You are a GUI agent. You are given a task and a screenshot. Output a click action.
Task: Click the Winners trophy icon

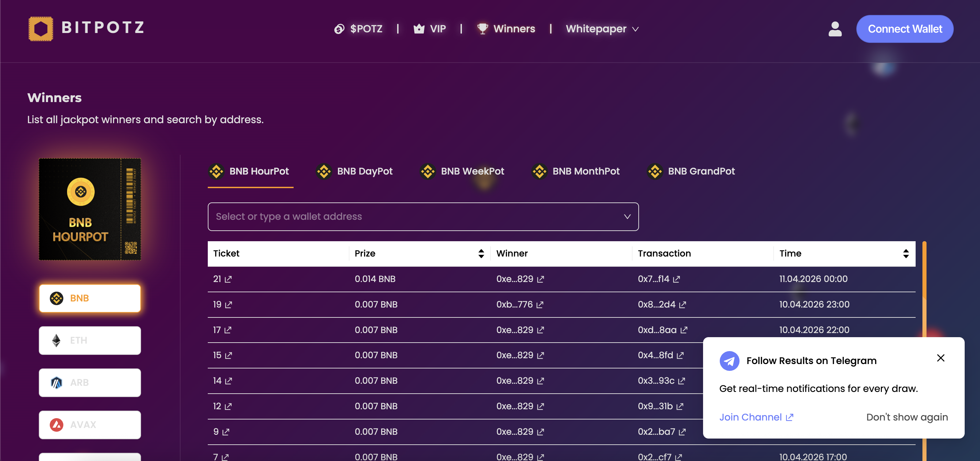tap(482, 28)
